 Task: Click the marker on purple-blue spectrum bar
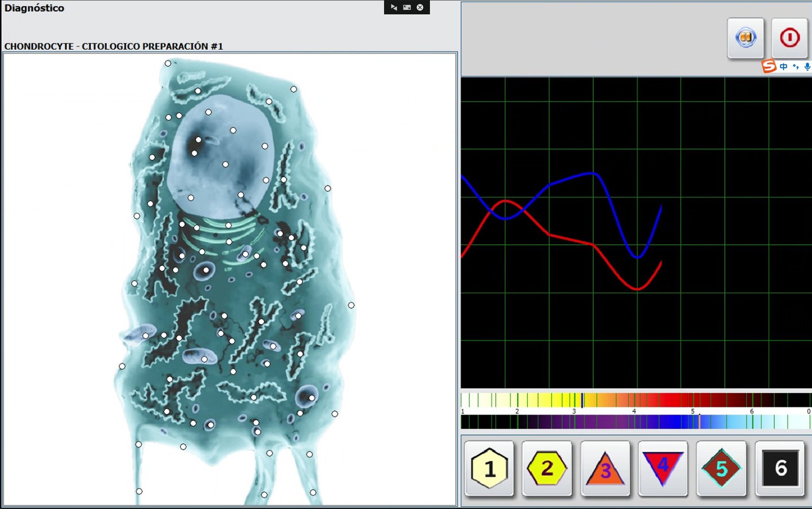point(699,421)
